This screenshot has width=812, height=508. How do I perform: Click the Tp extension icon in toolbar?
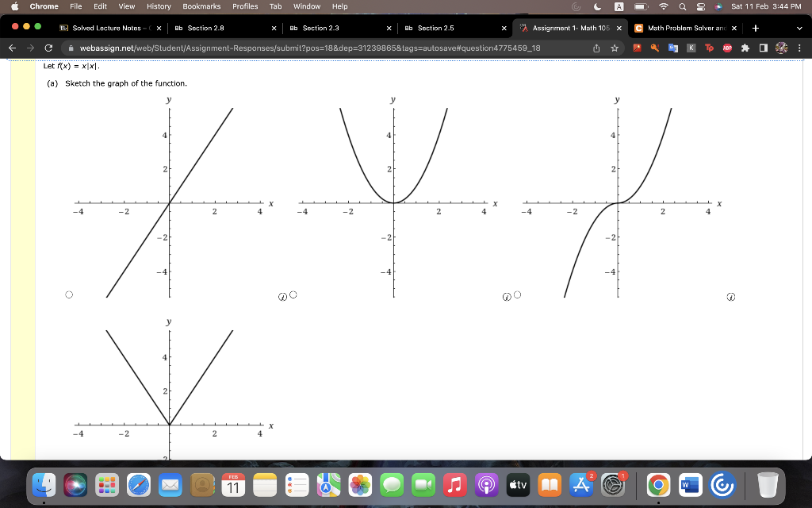coord(708,48)
